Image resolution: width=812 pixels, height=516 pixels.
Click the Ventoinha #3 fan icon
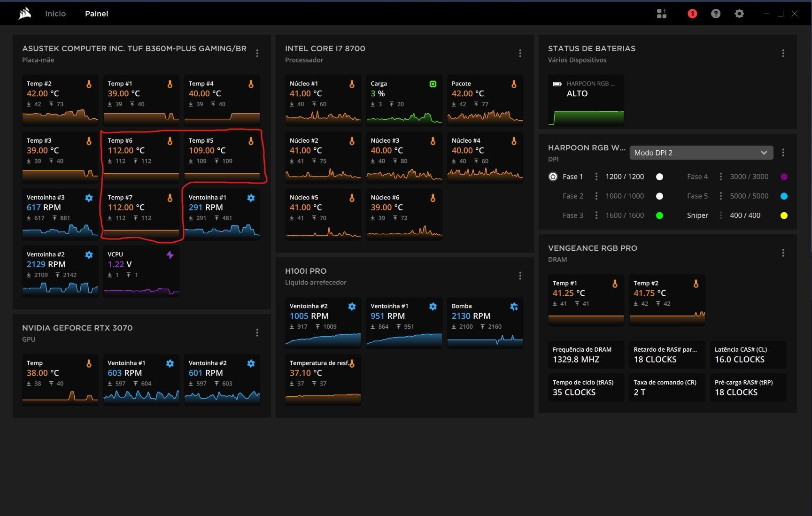89,198
